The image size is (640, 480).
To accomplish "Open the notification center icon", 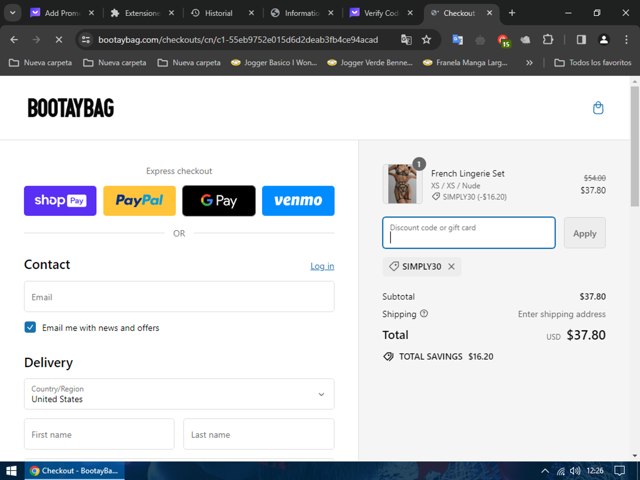I will [620, 471].
